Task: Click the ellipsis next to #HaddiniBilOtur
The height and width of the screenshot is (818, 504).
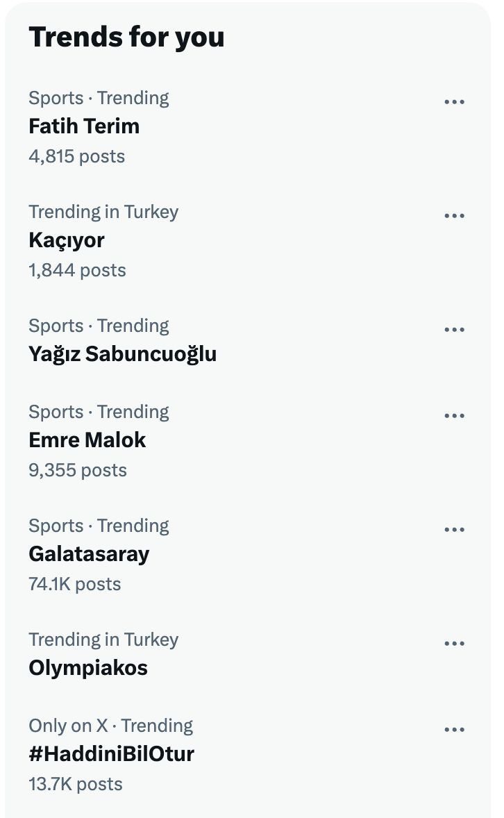Action: (454, 730)
